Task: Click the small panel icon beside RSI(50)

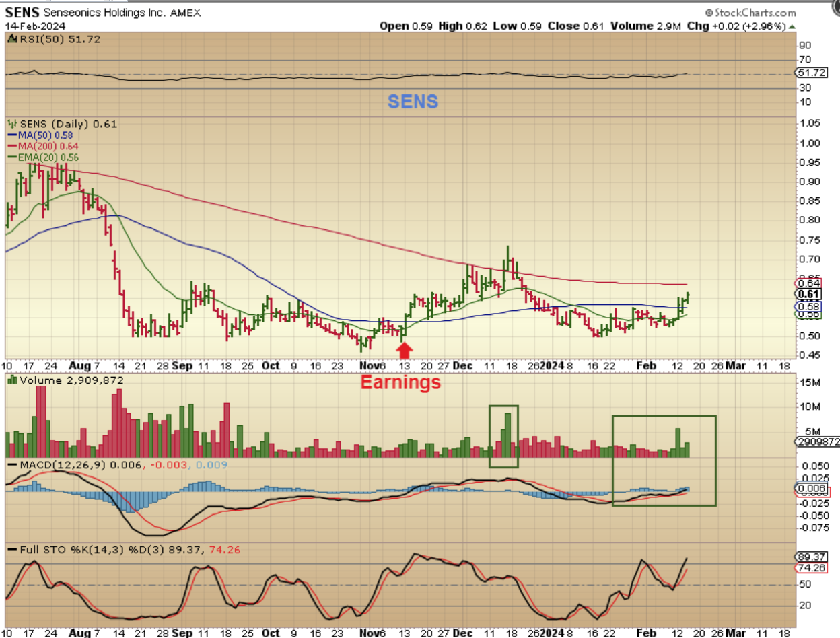Action: 11,40
